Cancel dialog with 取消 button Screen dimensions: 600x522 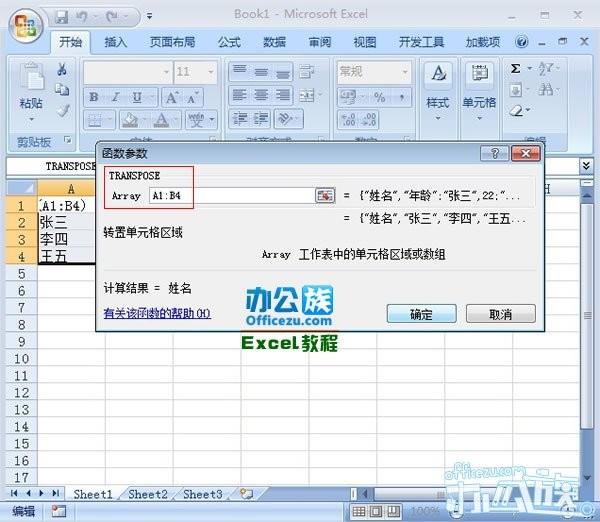pyautogui.click(x=501, y=314)
